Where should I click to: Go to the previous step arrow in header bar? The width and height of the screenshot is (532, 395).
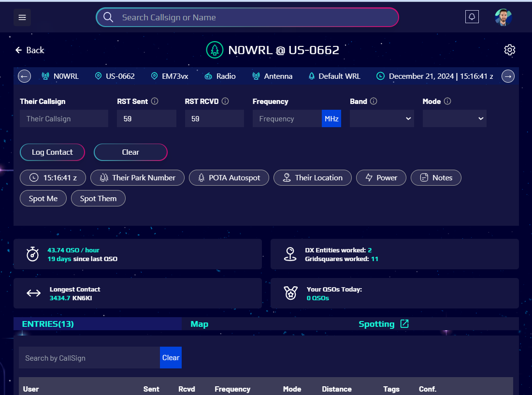[x=25, y=76]
